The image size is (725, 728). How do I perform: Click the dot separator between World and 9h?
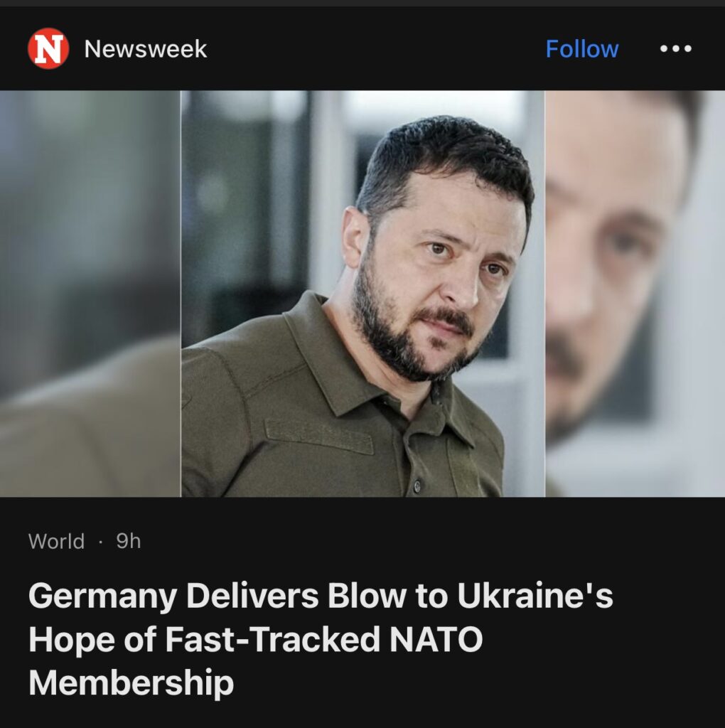point(100,542)
